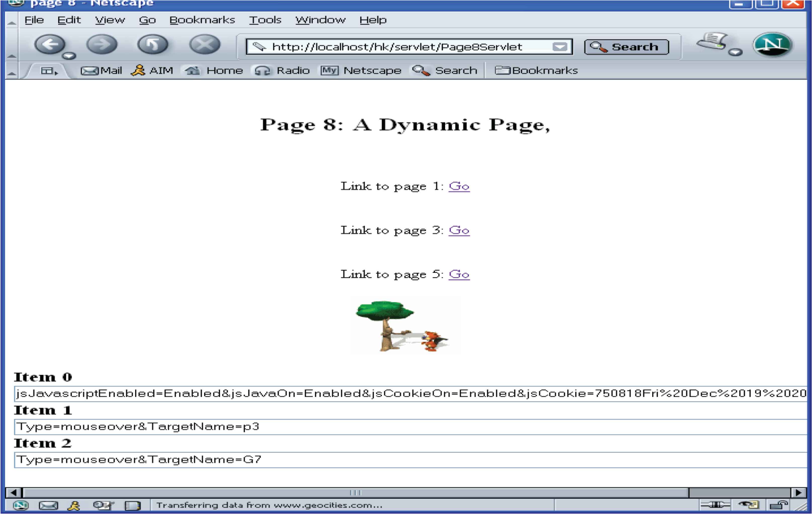Open the Bookmarks menu
The width and height of the screenshot is (812, 514).
tap(202, 20)
